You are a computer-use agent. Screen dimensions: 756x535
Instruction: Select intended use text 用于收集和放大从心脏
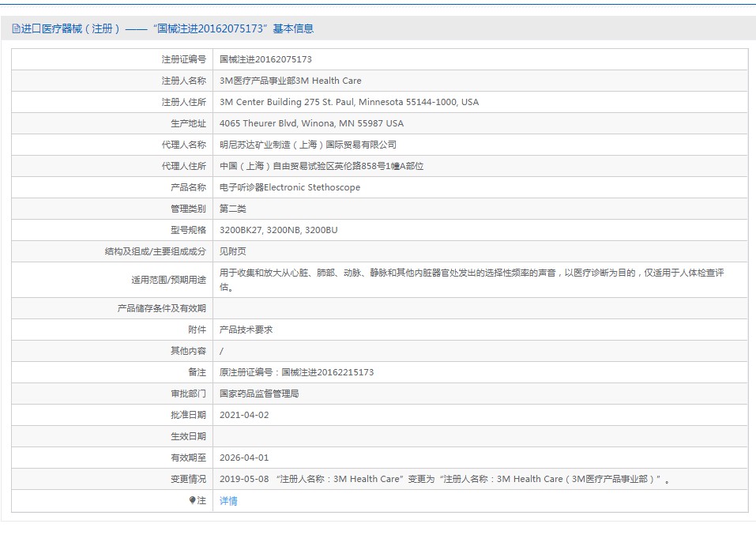[472, 280]
